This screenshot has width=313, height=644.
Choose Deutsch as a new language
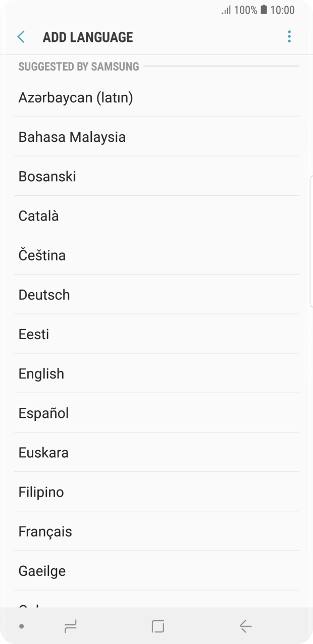(x=44, y=295)
